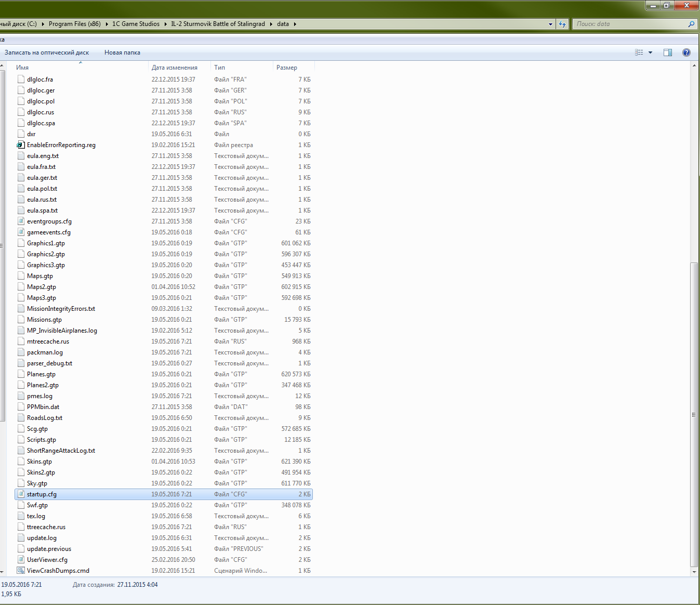Click the data breadcrumb segment

click(x=283, y=24)
